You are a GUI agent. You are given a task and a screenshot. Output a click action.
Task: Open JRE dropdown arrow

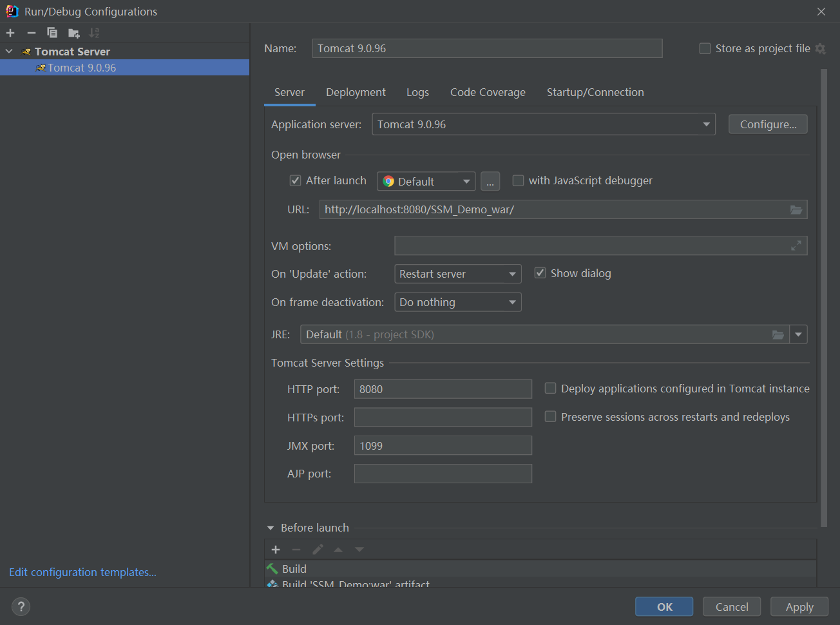(799, 334)
